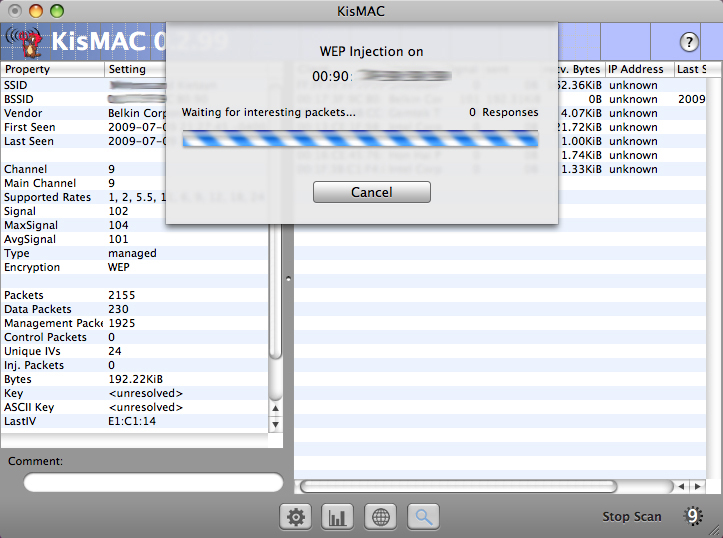Viewport: 723px width, 538px height.
Task: Click the client row with 4.07KiB
Action: click(x=632, y=113)
